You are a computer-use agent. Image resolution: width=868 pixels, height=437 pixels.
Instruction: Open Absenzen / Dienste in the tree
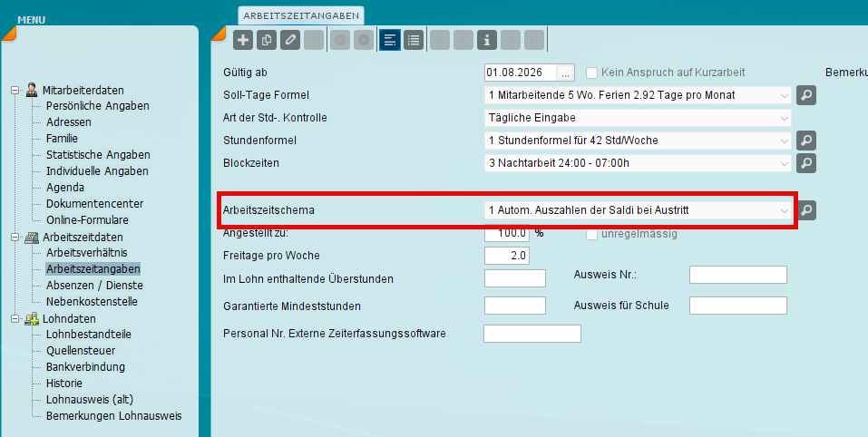(94, 286)
